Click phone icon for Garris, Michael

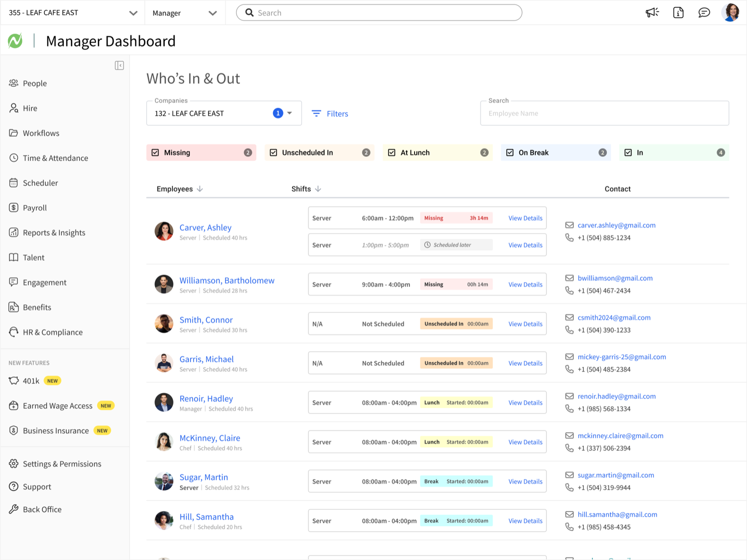(x=569, y=369)
